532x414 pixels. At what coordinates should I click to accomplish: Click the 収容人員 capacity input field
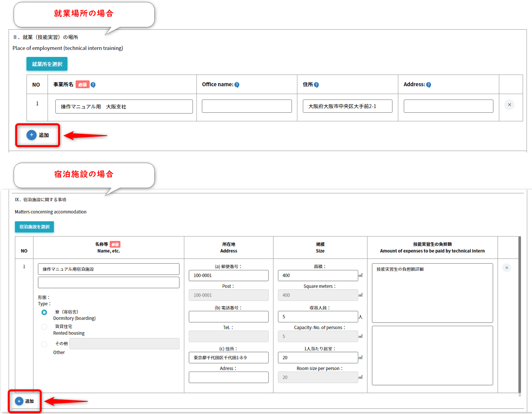pos(318,316)
